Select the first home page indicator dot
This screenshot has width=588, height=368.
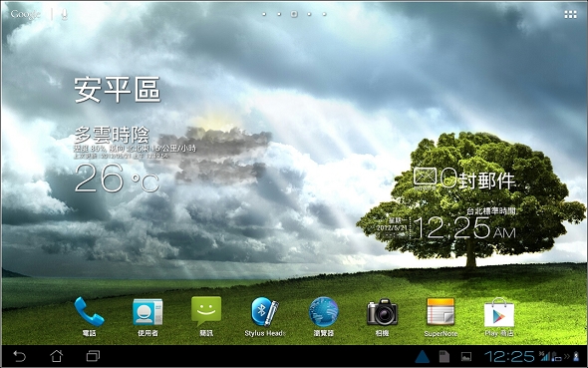264,14
